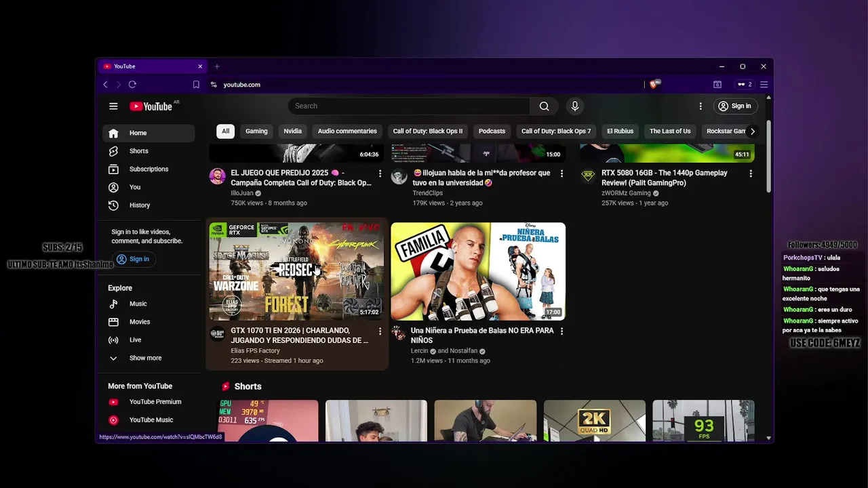Open the 2K QUAD HD short thumbnail
This screenshot has width=868, height=488.
(595, 421)
